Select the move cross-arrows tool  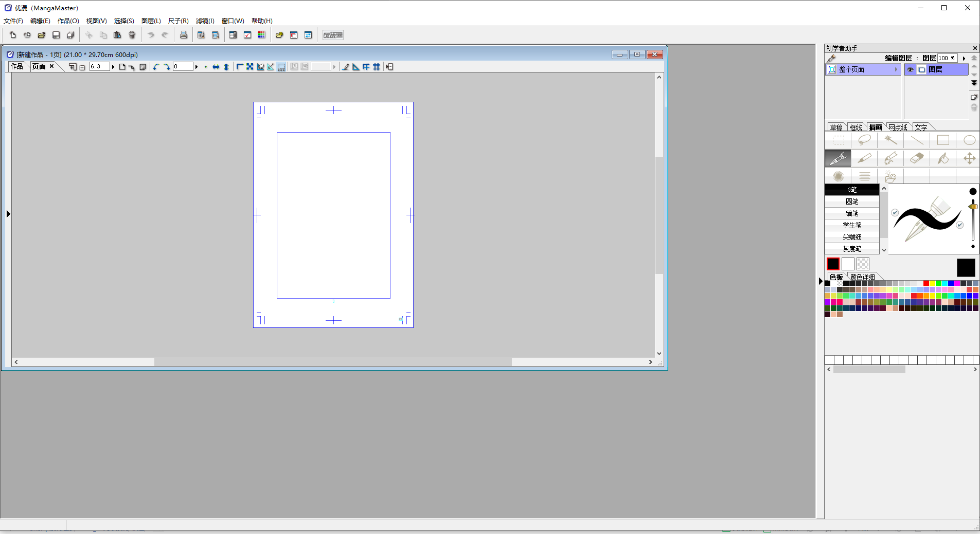[x=969, y=158]
